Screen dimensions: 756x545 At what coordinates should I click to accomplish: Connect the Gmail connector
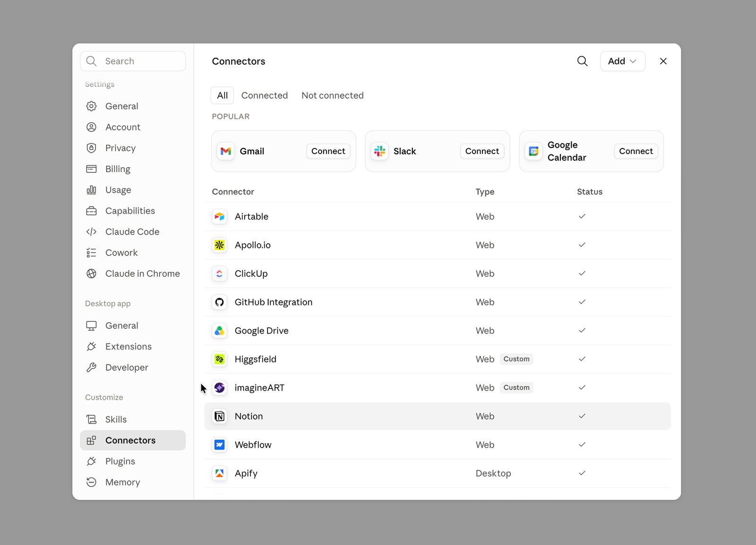[x=328, y=151]
